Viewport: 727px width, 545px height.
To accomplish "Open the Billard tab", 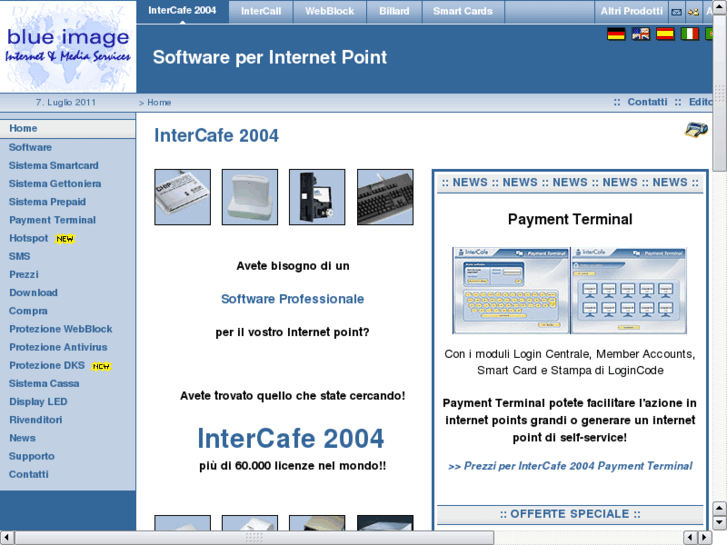I will [x=394, y=11].
